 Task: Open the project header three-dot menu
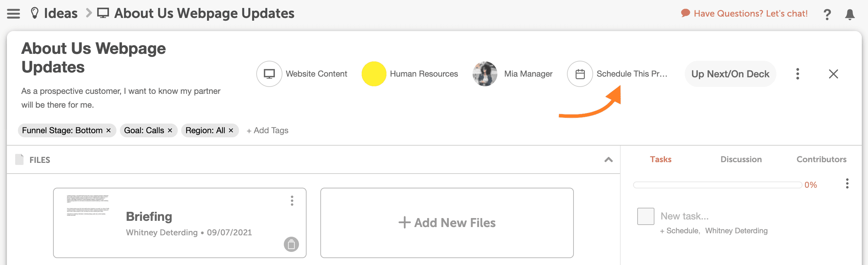[x=797, y=74]
